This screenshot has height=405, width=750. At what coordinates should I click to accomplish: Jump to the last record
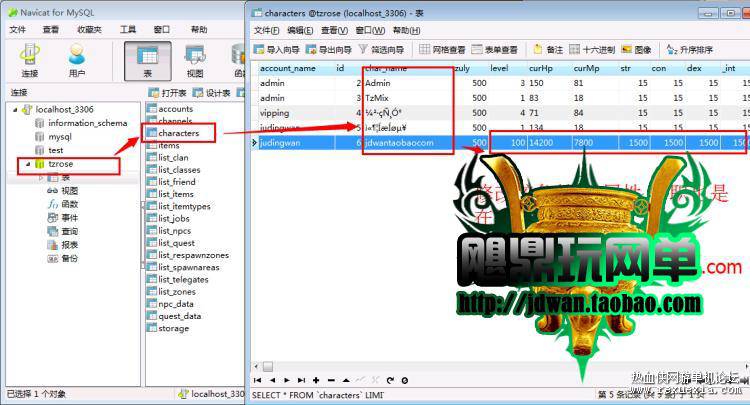[301, 380]
